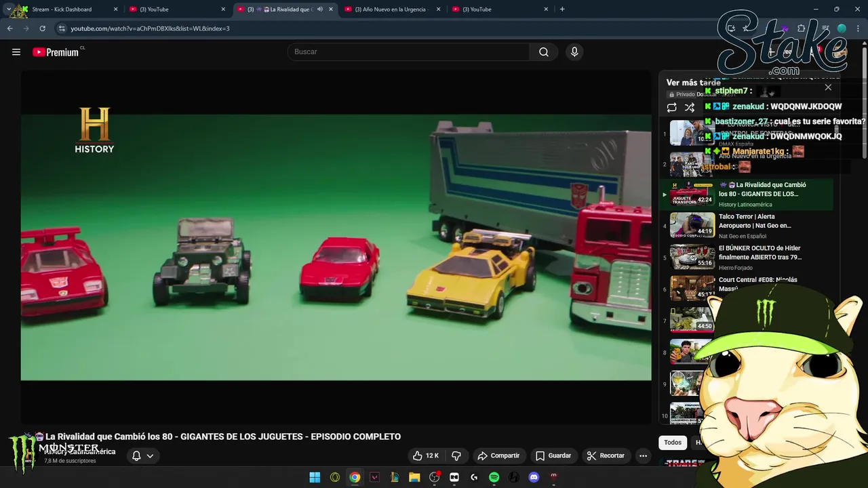Screen dimensions: 868x488
Task: Focus the Buscar search field
Action: coord(409,52)
